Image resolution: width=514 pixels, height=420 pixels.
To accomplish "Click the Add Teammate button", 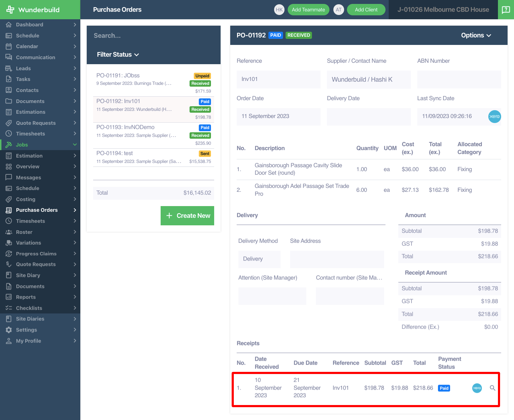I will tap(308, 10).
